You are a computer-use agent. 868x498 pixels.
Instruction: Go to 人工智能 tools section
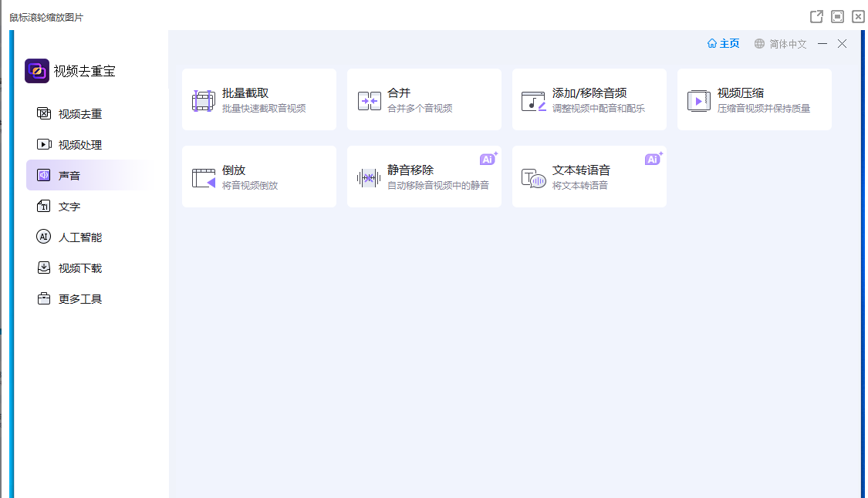(79, 237)
